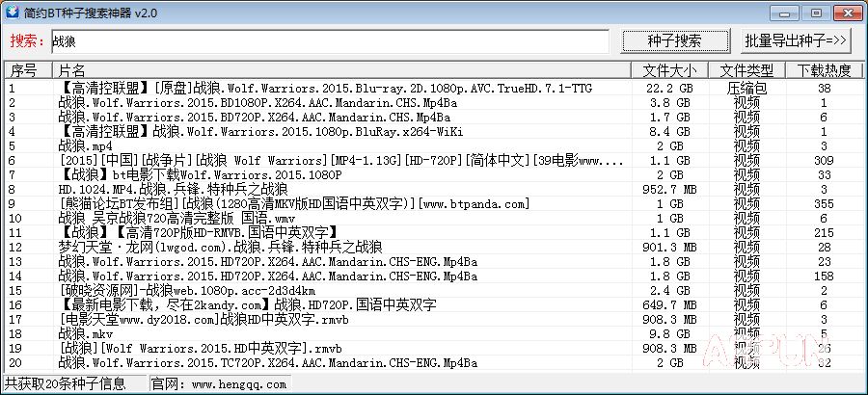Select row 17, the dy2018.com rmvb entry
The image size is (868, 395).
click(x=433, y=320)
